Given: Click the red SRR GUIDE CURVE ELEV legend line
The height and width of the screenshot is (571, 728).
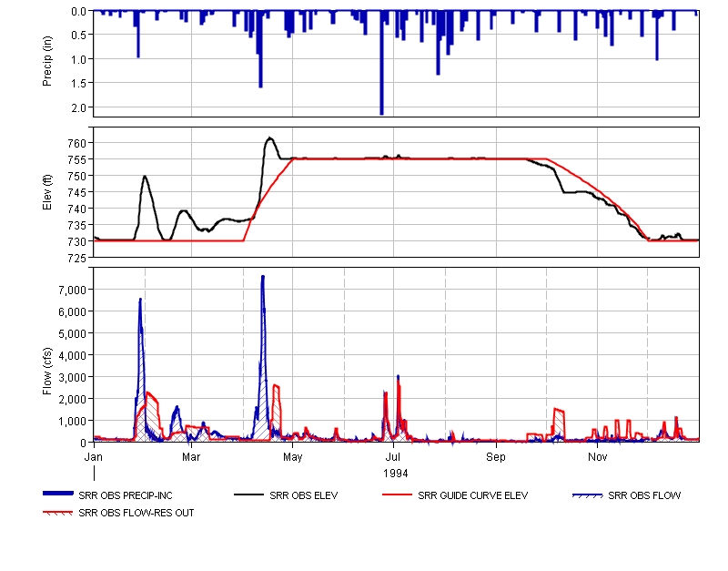Looking at the screenshot, I should (399, 495).
